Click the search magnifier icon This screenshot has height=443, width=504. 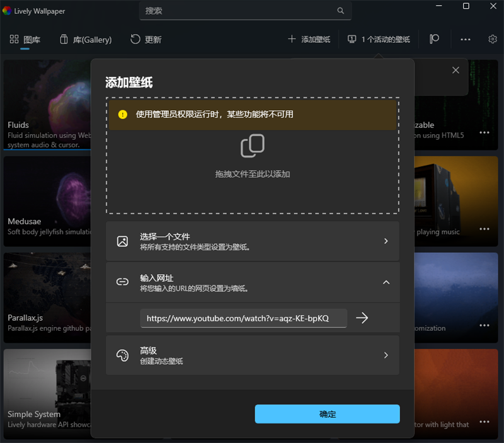coord(341,11)
